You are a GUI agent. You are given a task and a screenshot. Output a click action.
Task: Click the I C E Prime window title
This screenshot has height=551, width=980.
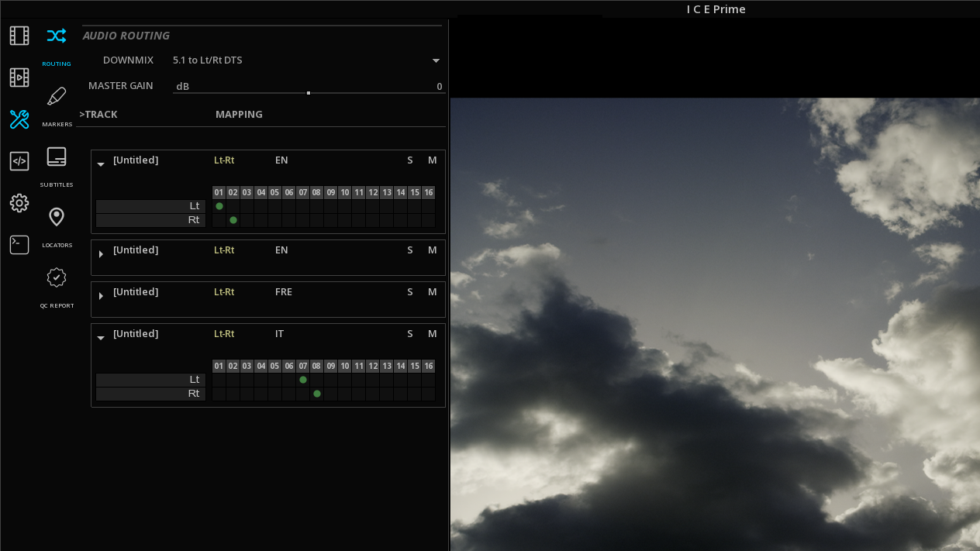(716, 9)
